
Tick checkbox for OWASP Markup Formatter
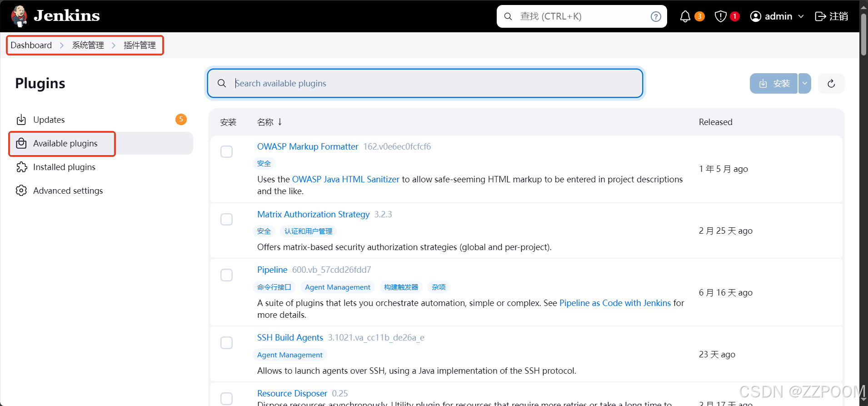[226, 152]
